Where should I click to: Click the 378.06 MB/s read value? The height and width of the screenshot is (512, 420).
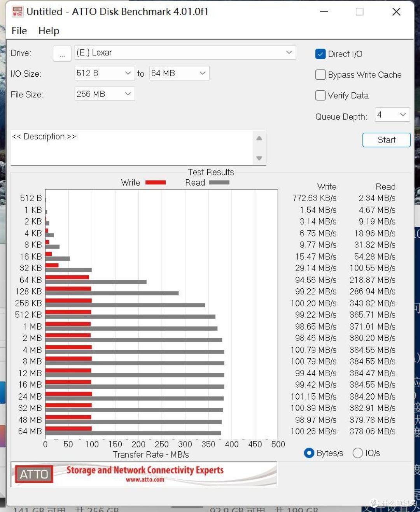372,431
